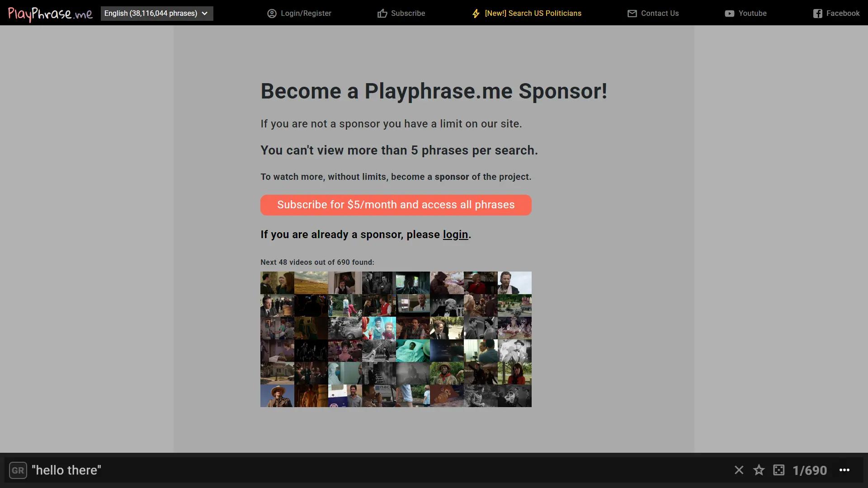
Task: Expand the language selector chevron
Action: pyautogui.click(x=206, y=13)
